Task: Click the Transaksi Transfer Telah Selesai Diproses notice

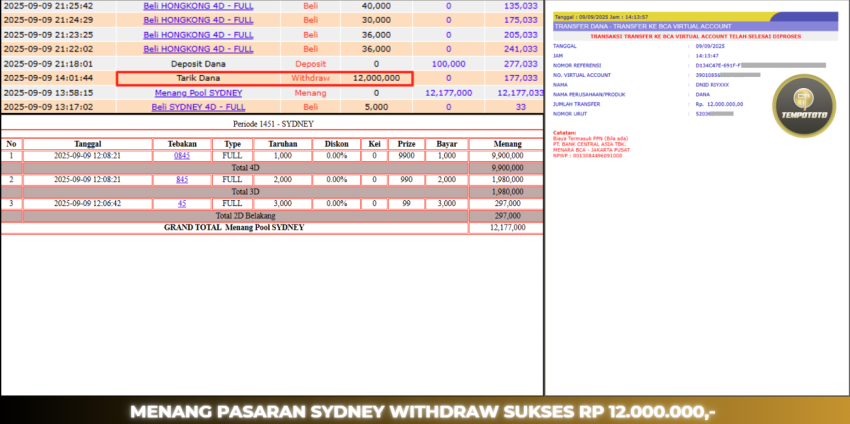Action: point(695,36)
